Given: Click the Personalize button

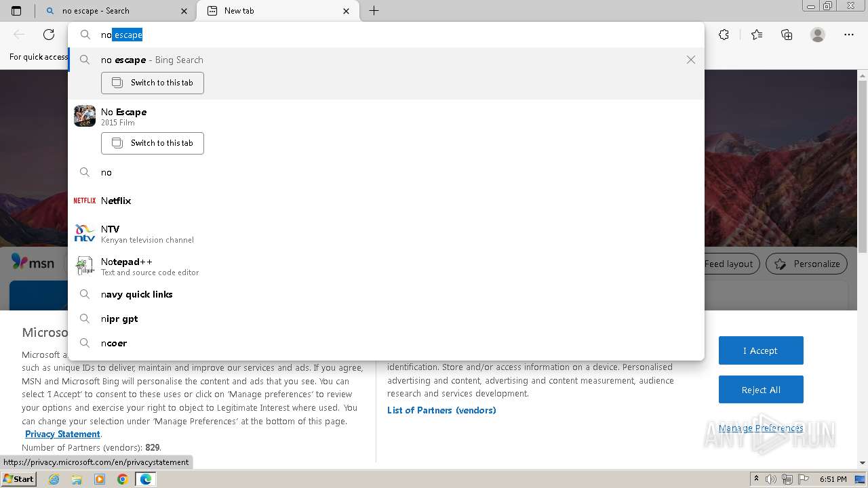Looking at the screenshot, I should click(x=806, y=264).
